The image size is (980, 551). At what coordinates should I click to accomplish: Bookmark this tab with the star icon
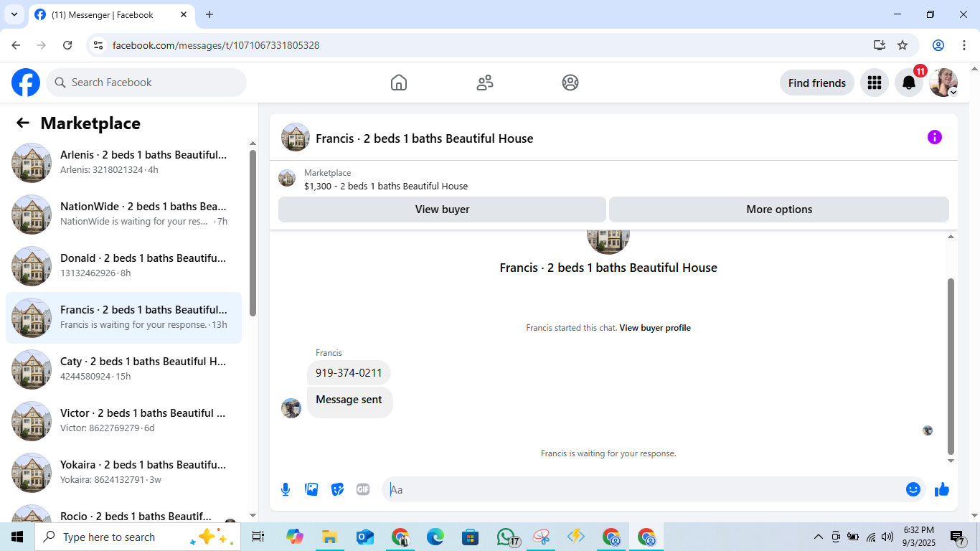[x=903, y=45]
